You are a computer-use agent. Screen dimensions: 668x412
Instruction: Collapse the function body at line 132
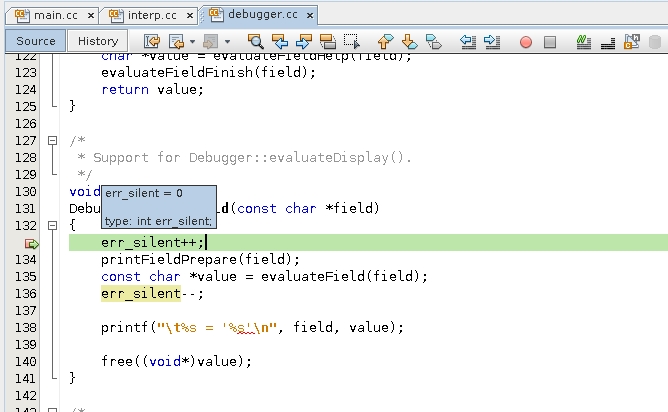tap(52, 225)
